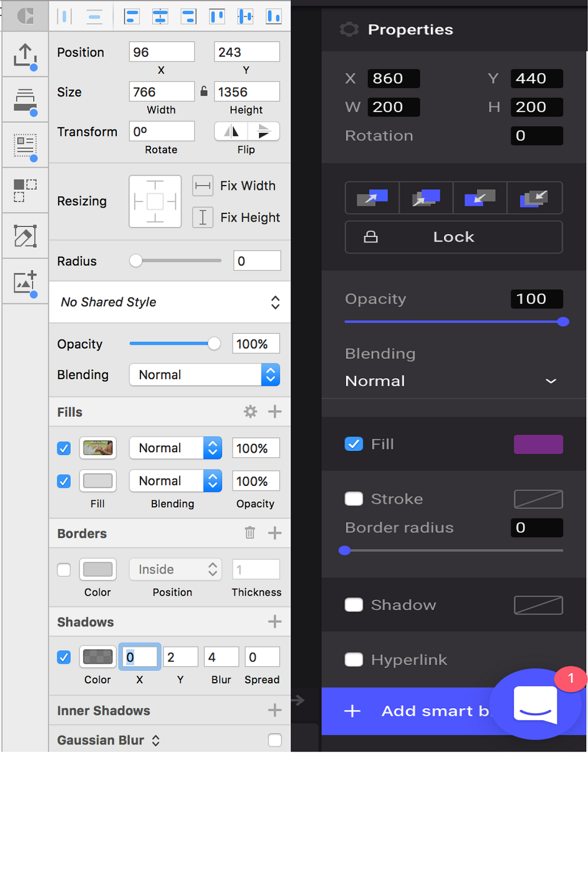Enable the Stroke checkbox
This screenshot has width=588, height=889.
354,499
